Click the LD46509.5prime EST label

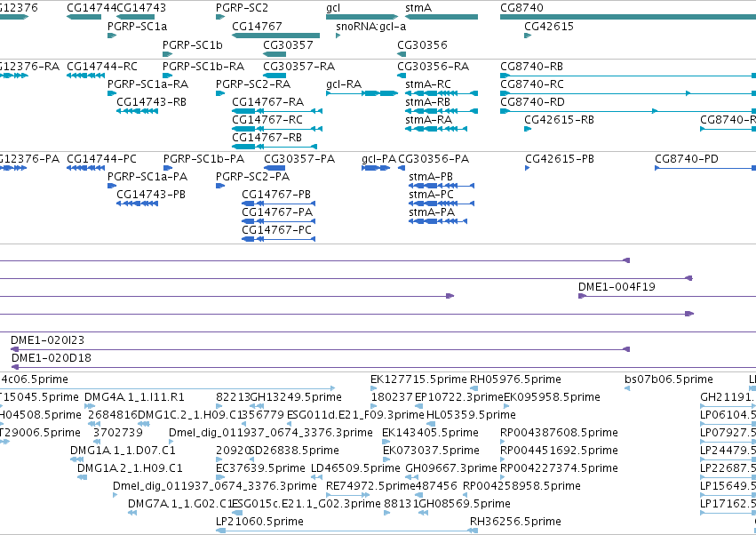(x=355, y=468)
